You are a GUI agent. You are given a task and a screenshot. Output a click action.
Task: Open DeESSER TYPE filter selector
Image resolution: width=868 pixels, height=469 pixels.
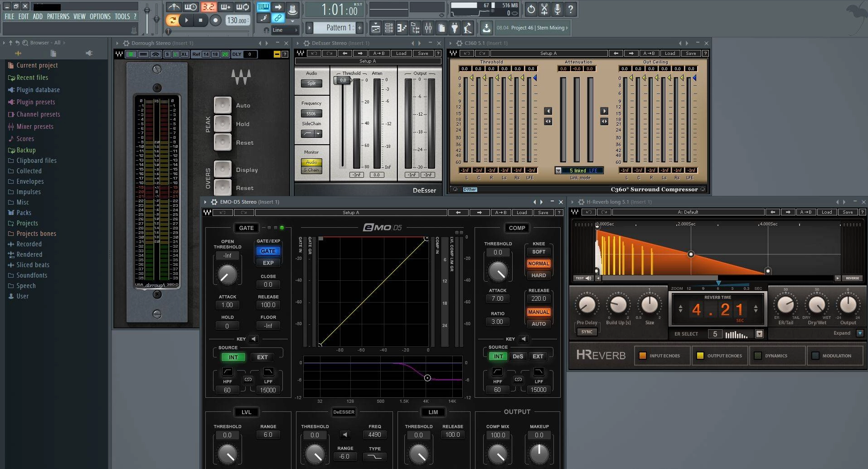(374, 457)
